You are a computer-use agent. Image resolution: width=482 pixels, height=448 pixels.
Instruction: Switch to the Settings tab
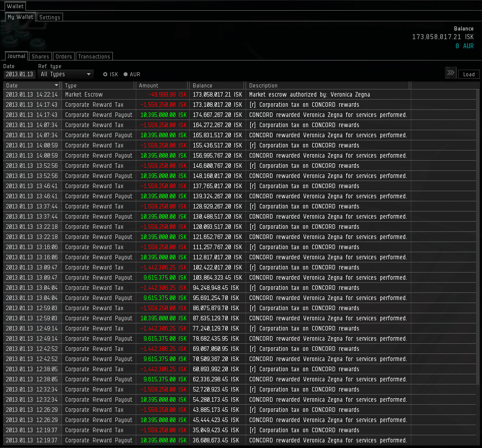point(50,17)
